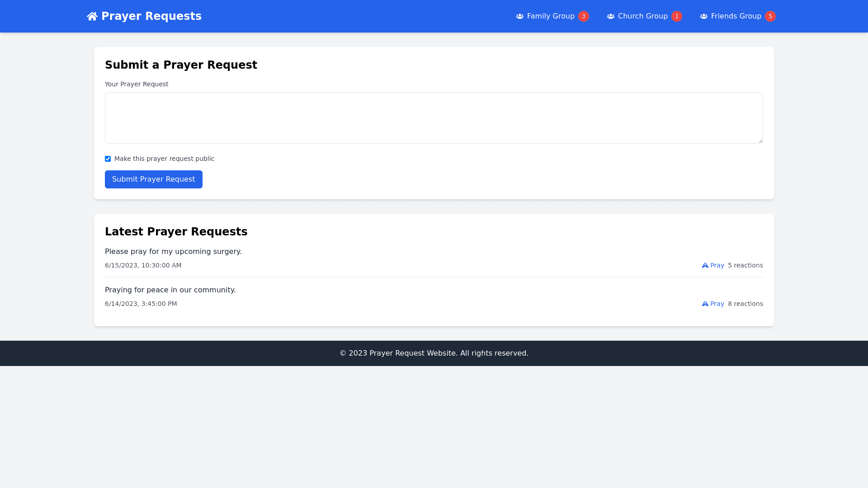868x488 pixels.
Task: Click the Pray link on the community peace request
Action: click(717, 304)
